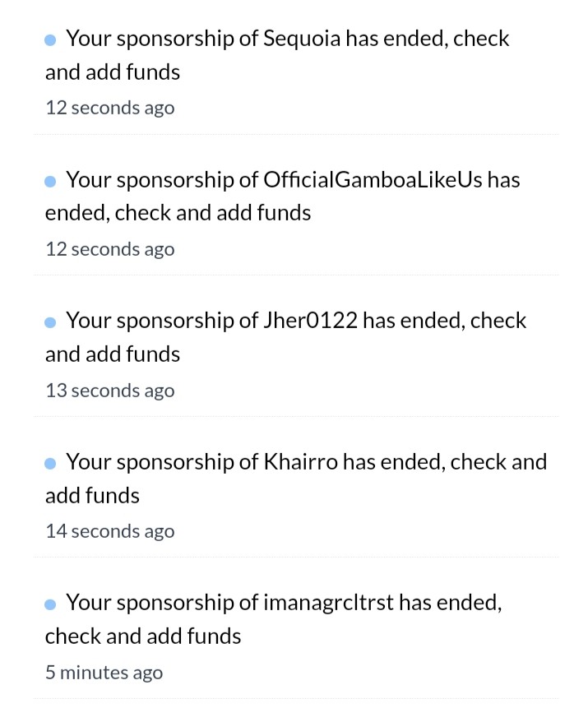Image resolution: width=588 pixels, height=708 pixels.
Task: Click the username Sequoia in first notification
Action: tap(302, 39)
